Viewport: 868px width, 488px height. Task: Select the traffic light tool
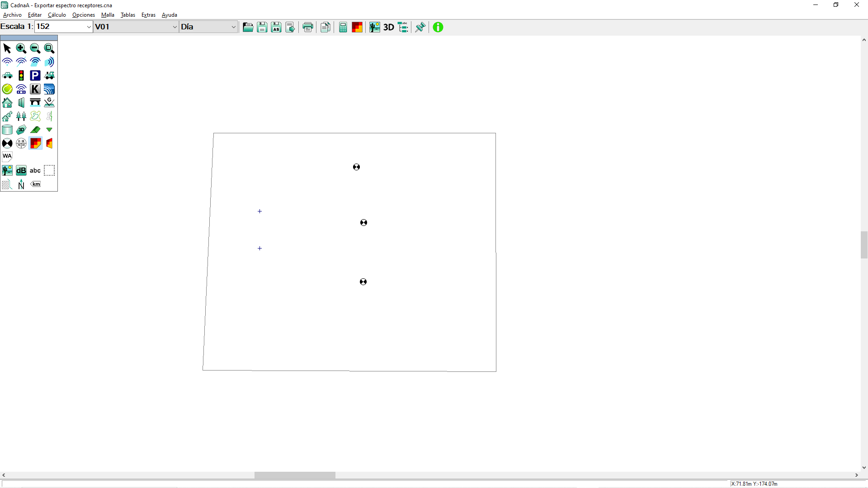(21, 75)
